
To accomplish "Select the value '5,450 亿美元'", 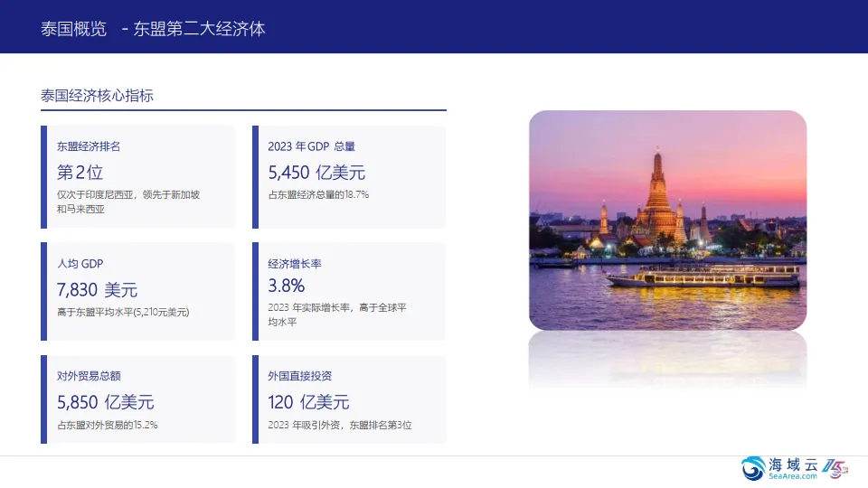I will point(316,173).
